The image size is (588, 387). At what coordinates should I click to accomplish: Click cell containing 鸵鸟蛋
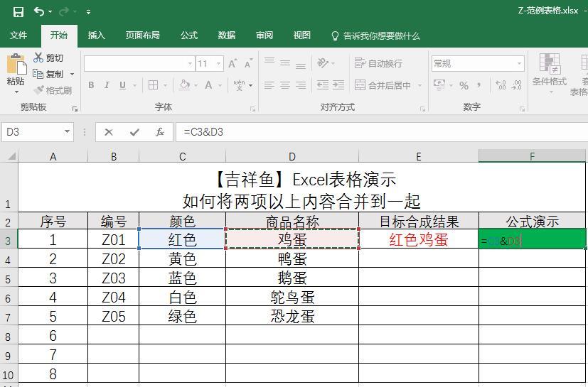tap(292, 297)
